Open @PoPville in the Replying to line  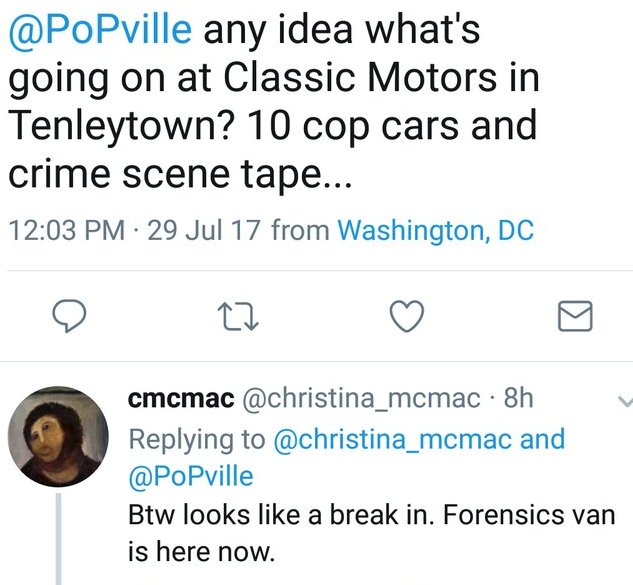(x=192, y=474)
